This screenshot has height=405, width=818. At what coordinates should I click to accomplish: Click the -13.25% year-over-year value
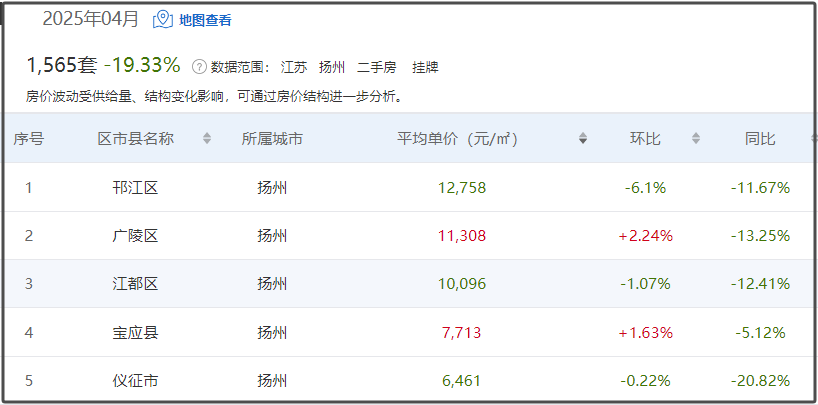[x=760, y=236]
